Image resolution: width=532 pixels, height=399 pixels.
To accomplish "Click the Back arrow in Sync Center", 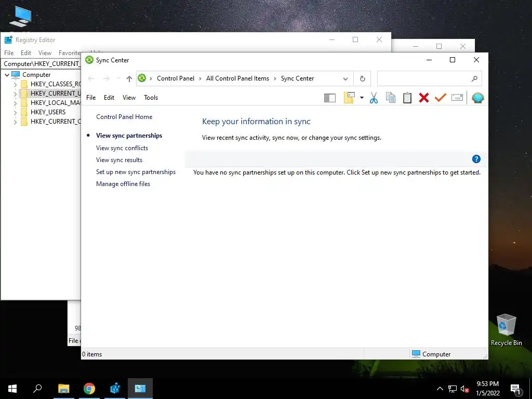I will click(91, 79).
